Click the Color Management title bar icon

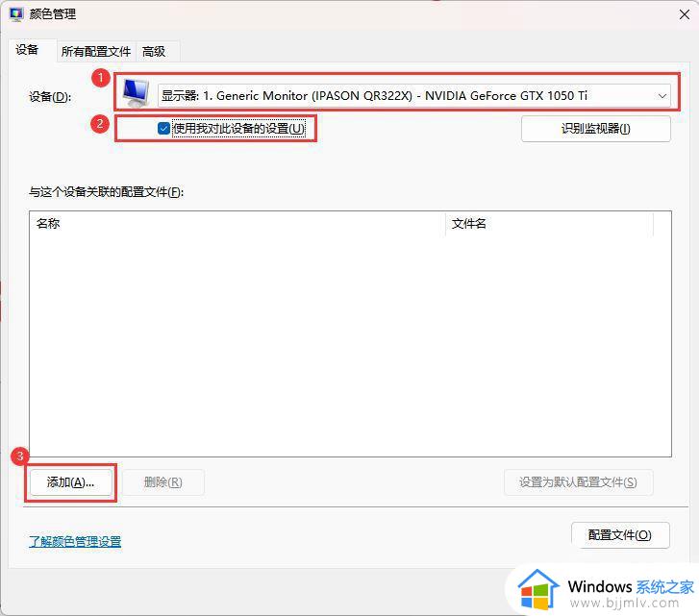click(16, 13)
